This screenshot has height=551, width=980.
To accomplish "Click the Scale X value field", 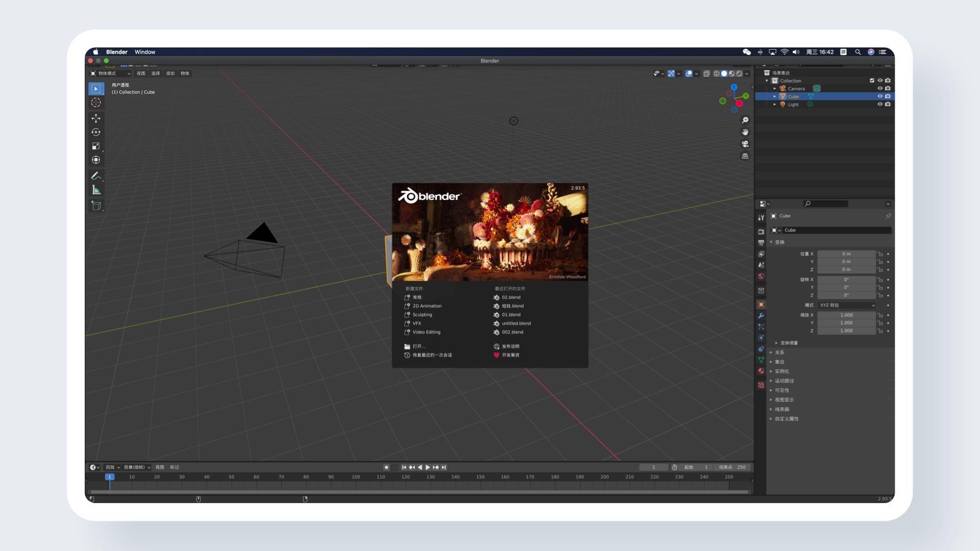I will pos(846,315).
